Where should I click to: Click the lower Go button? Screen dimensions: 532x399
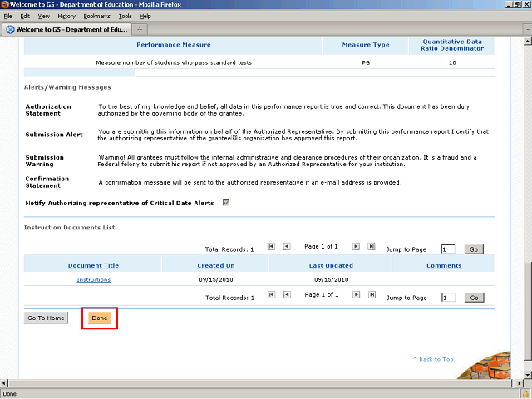pos(474,298)
